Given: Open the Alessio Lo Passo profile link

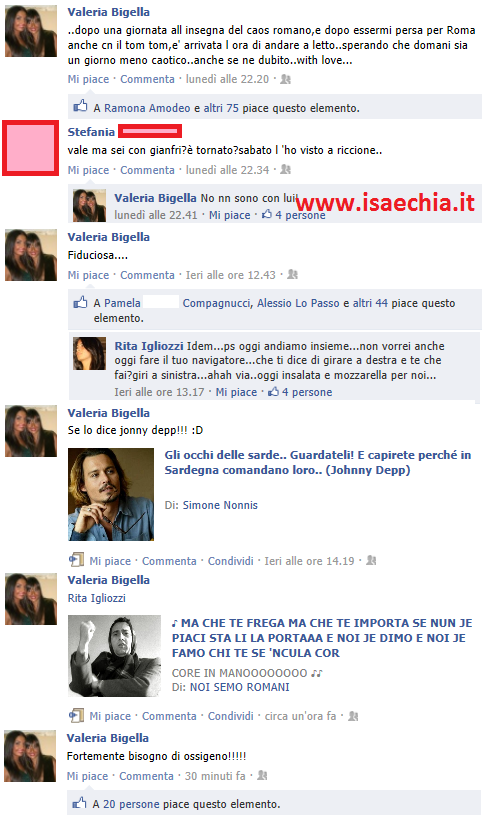Looking at the screenshot, I should (x=298, y=303).
